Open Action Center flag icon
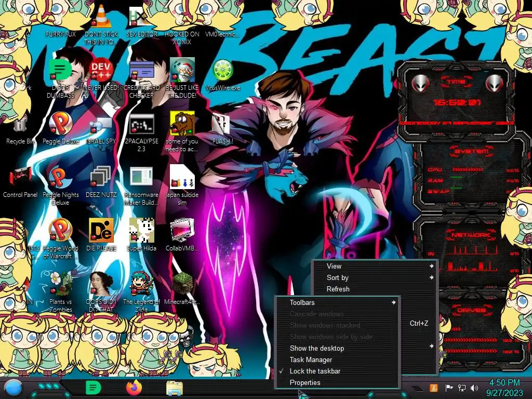 (x=449, y=388)
